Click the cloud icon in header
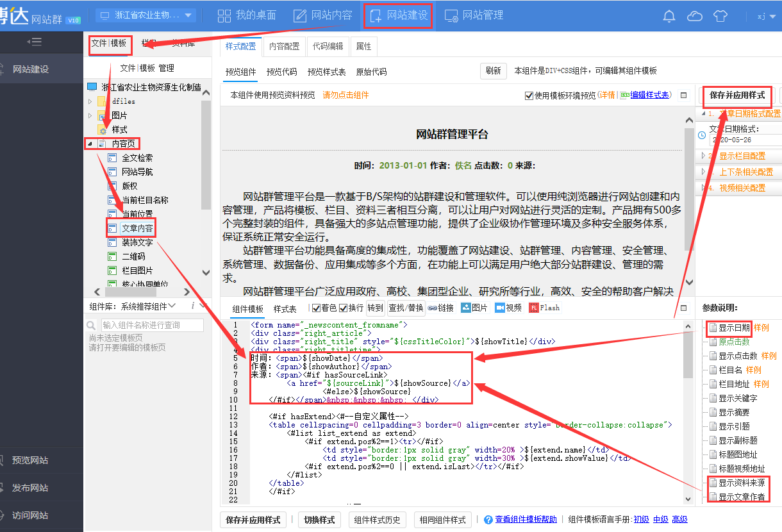This screenshot has width=782, height=532. tap(695, 15)
